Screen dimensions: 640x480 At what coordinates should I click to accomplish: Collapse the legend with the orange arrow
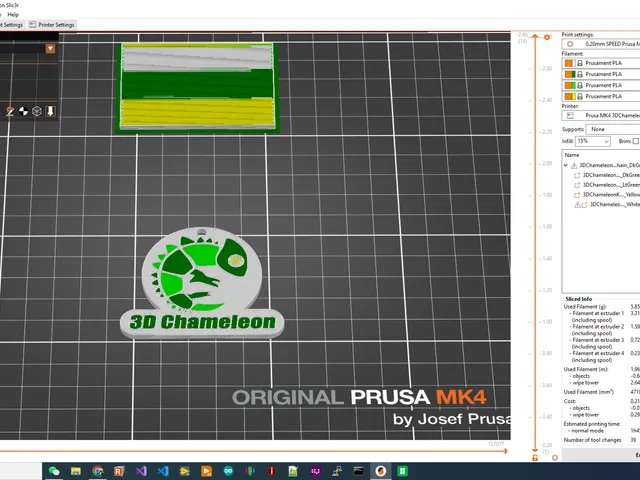click(x=50, y=49)
